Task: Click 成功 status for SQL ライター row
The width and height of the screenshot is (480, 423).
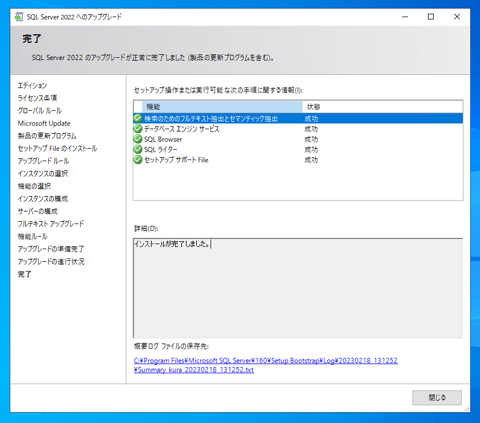Action: coord(311,150)
